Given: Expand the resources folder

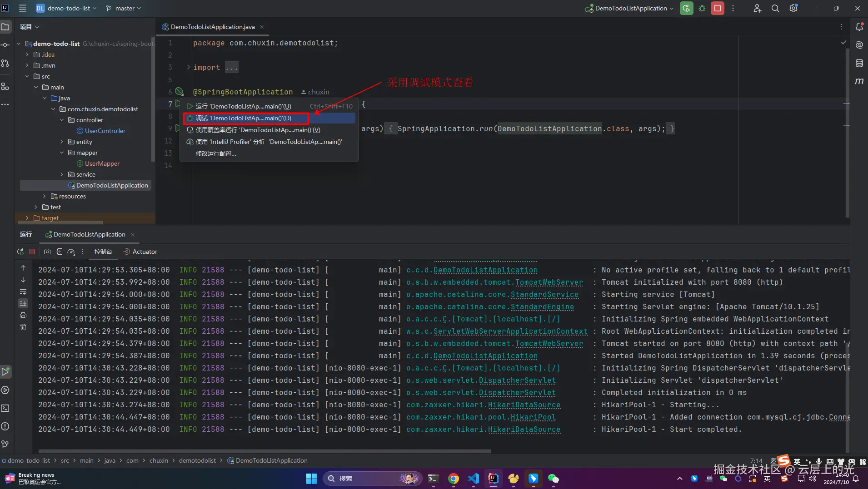Looking at the screenshot, I should [x=45, y=196].
